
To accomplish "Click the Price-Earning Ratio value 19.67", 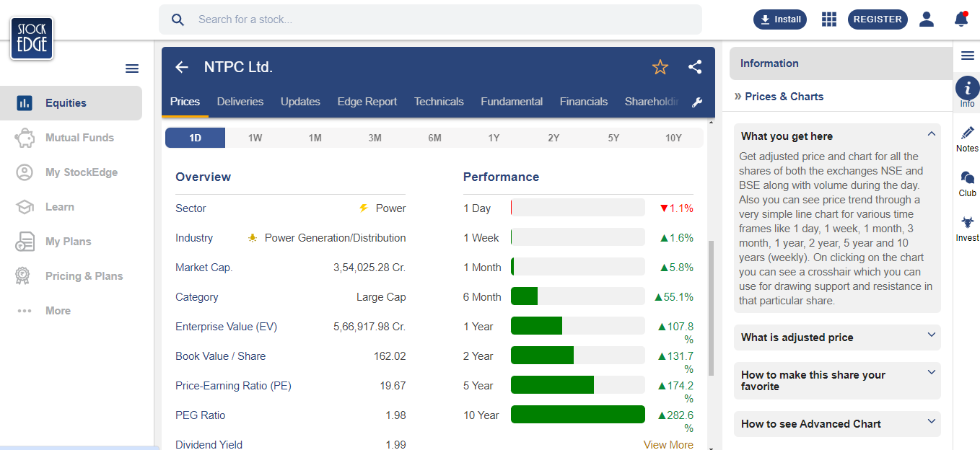I will click(x=393, y=386).
